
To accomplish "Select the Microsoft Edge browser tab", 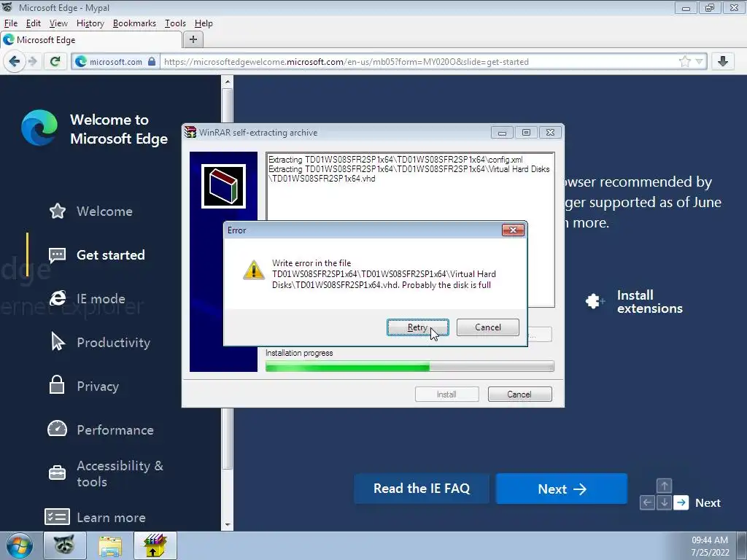I will [90, 40].
